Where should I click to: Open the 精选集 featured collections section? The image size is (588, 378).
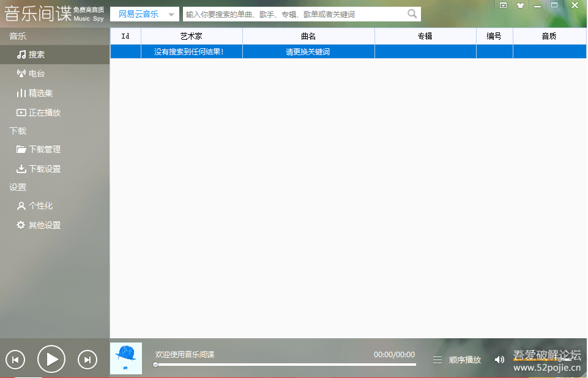coord(38,93)
